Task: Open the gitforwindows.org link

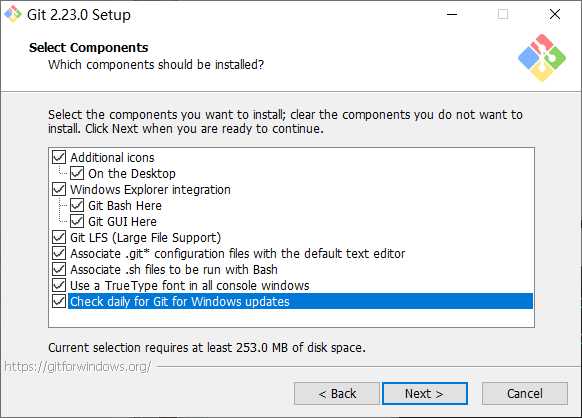Action: tap(78, 367)
